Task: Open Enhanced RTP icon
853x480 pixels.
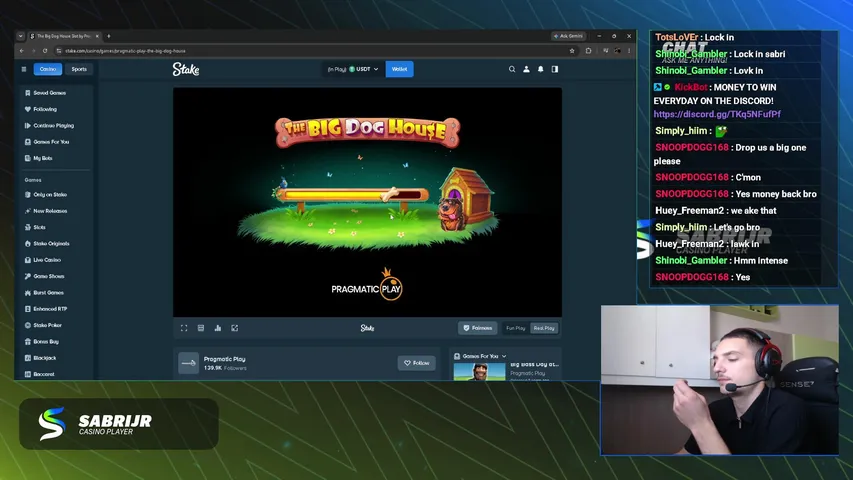Action: 28,309
